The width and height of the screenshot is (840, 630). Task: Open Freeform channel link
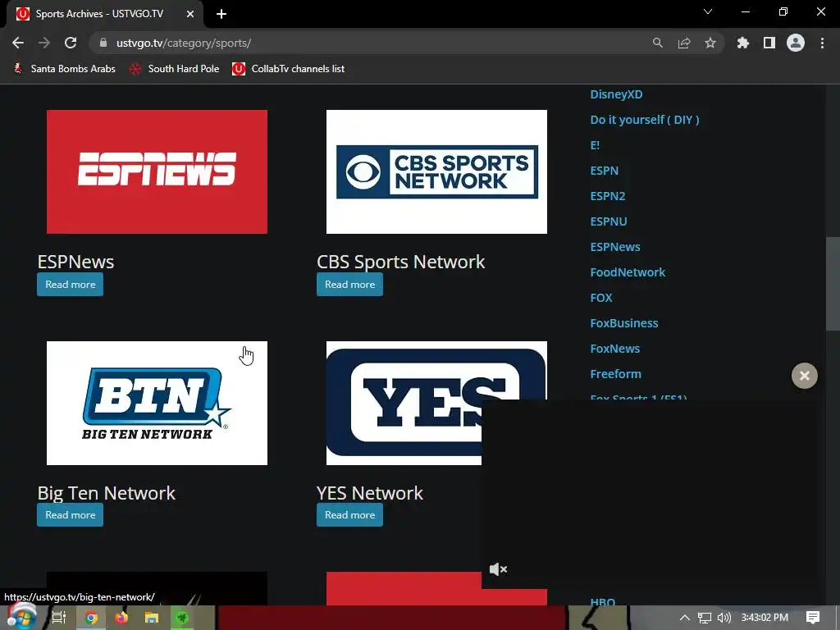[x=615, y=374]
